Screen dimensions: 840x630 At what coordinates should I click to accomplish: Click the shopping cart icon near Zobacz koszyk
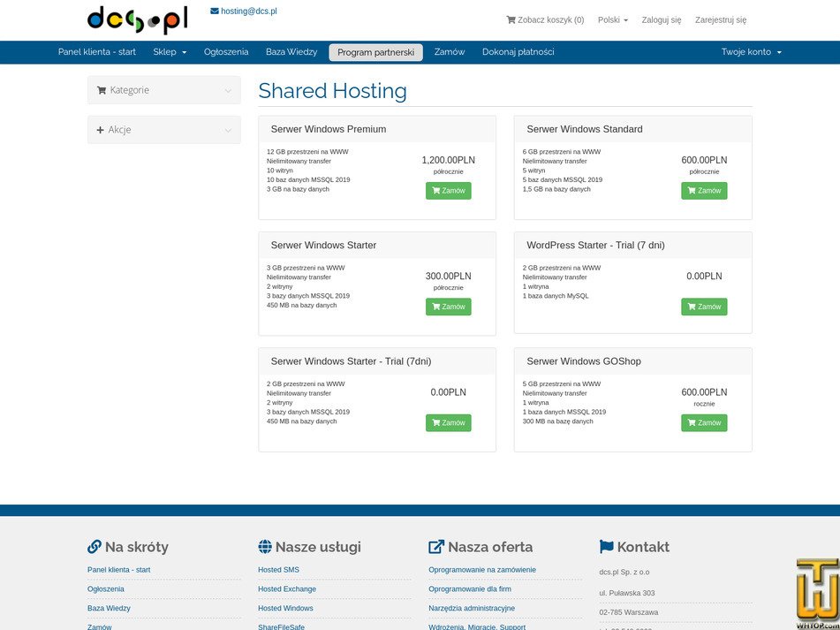[x=511, y=19]
